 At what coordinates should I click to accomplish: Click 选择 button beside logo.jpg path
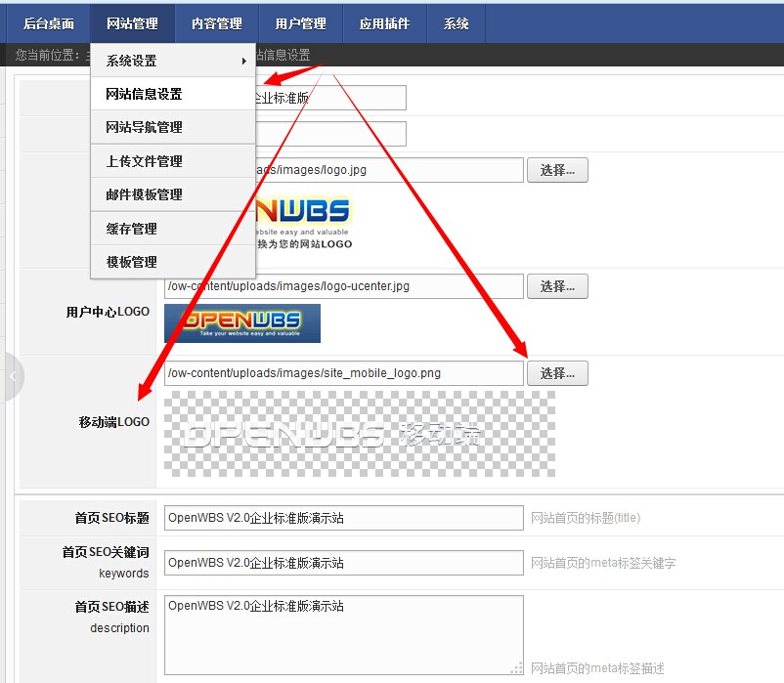pyautogui.click(x=557, y=169)
